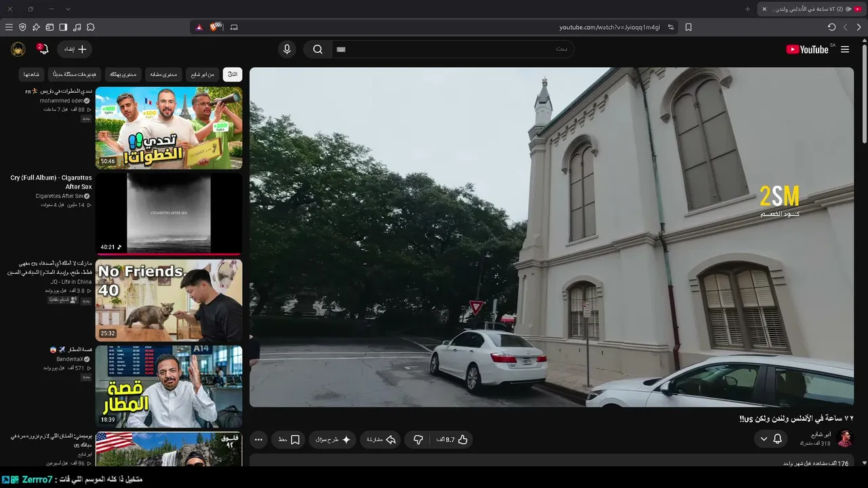This screenshot has width=868, height=488.
Task: Go back in browser history
Action: click(859, 27)
